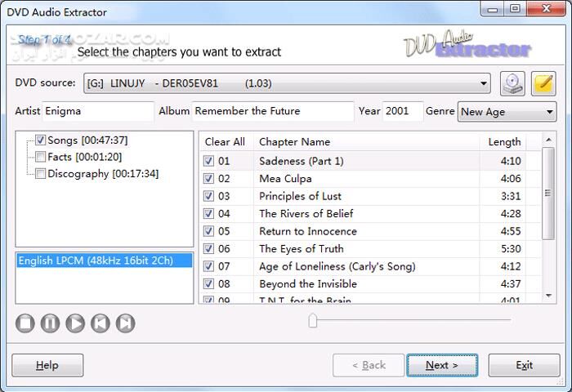The height and width of the screenshot is (392, 572).
Task: Click the chapter list scrollbar down arrow
Action: [x=548, y=296]
